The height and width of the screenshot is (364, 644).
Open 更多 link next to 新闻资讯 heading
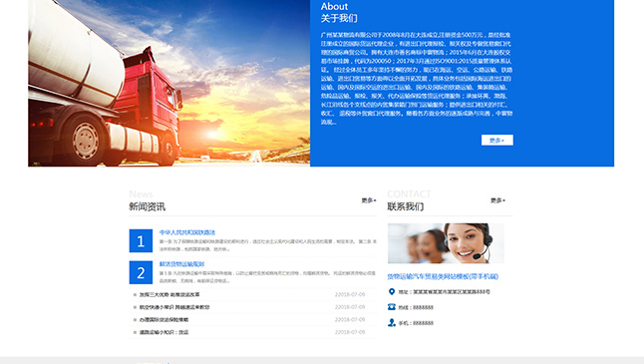pos(369,200)
